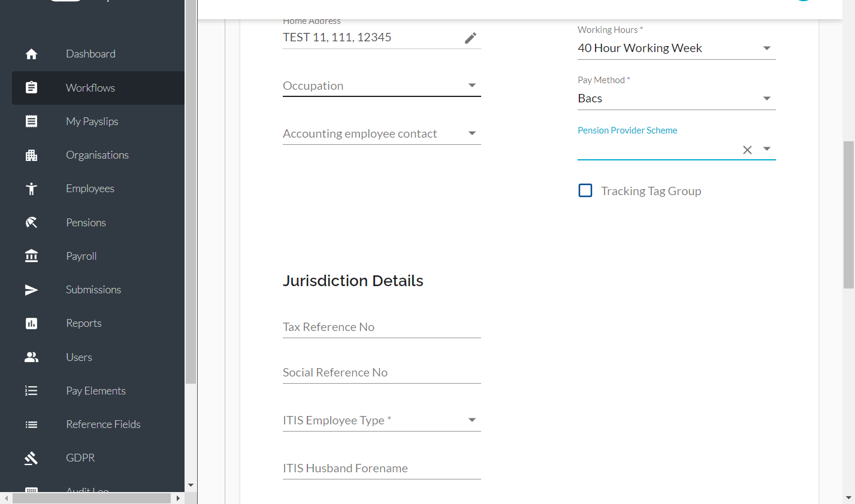This screenshot has height=504, width=855.
Task: Click the My Payslips receipt icon
Action: 32,122
